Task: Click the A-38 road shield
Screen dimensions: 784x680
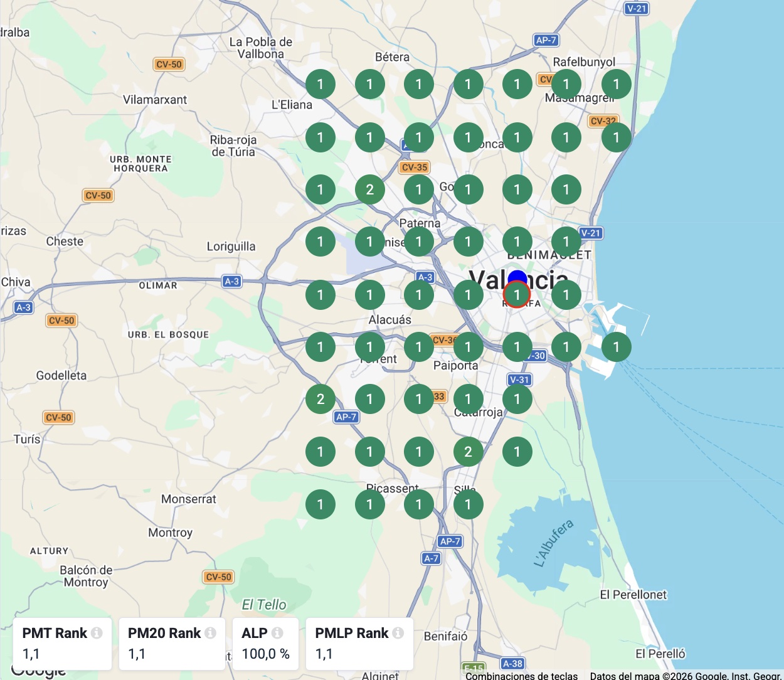Action: click(x=512, y=663)
